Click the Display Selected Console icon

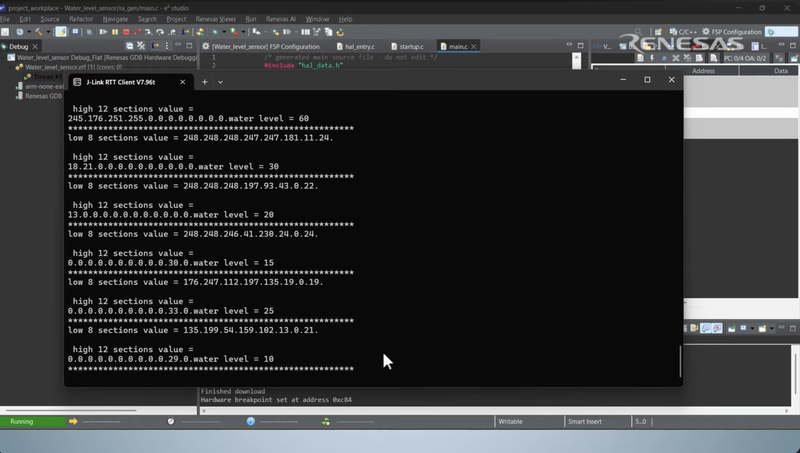[743, 328]
